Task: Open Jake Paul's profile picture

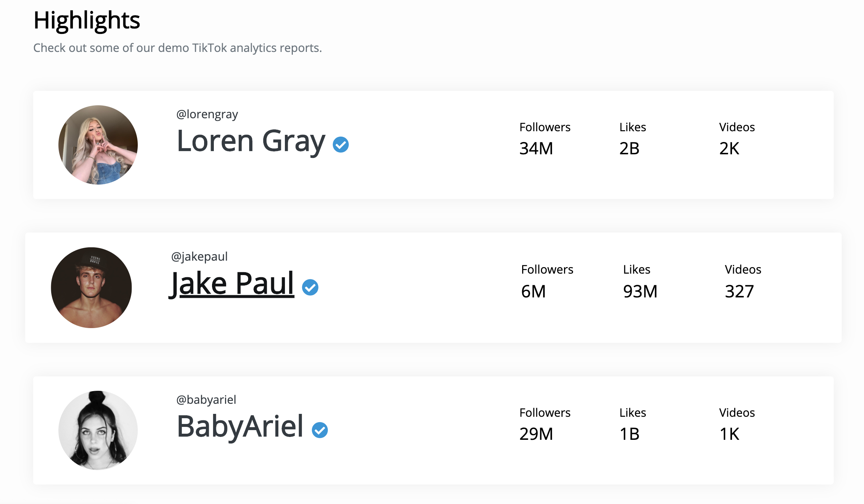Action: (x=91, y=288)
